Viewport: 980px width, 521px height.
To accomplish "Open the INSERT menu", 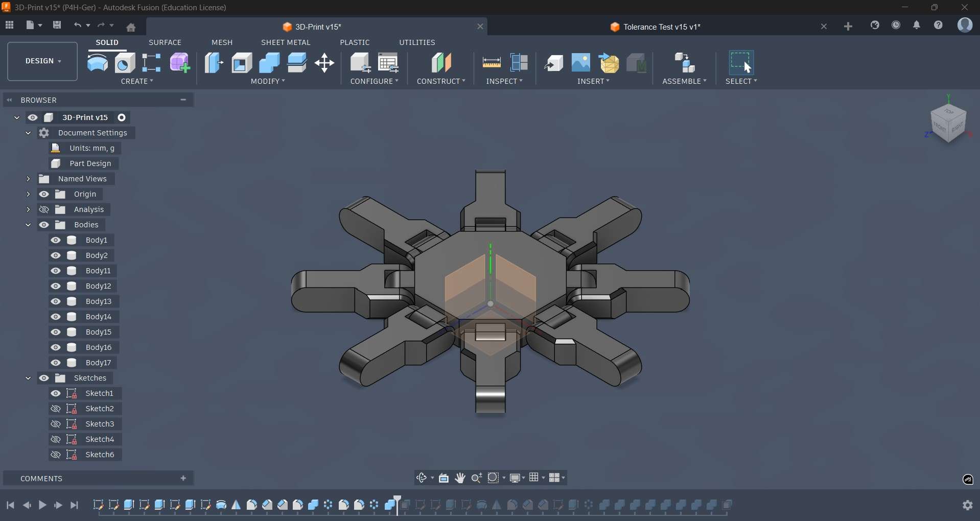I will (x=594, y=81).
